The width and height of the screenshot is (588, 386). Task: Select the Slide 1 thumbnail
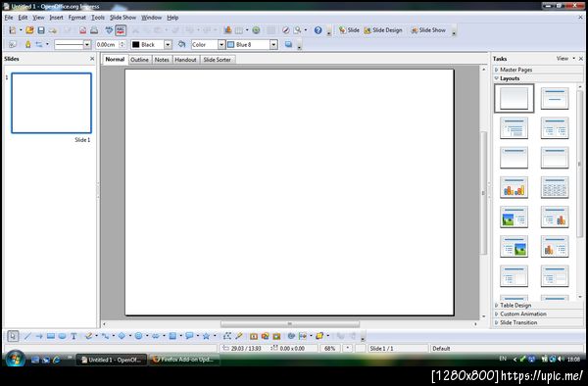51,103
